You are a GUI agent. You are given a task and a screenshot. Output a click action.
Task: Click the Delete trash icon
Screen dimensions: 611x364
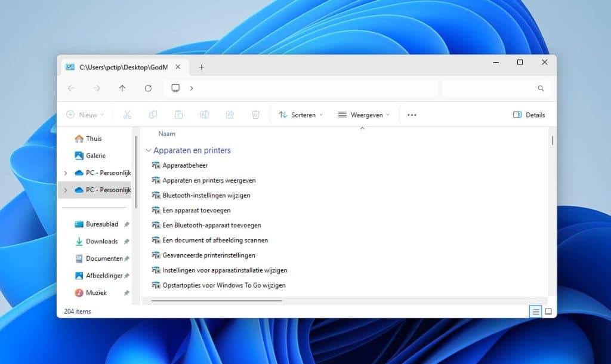255,115
